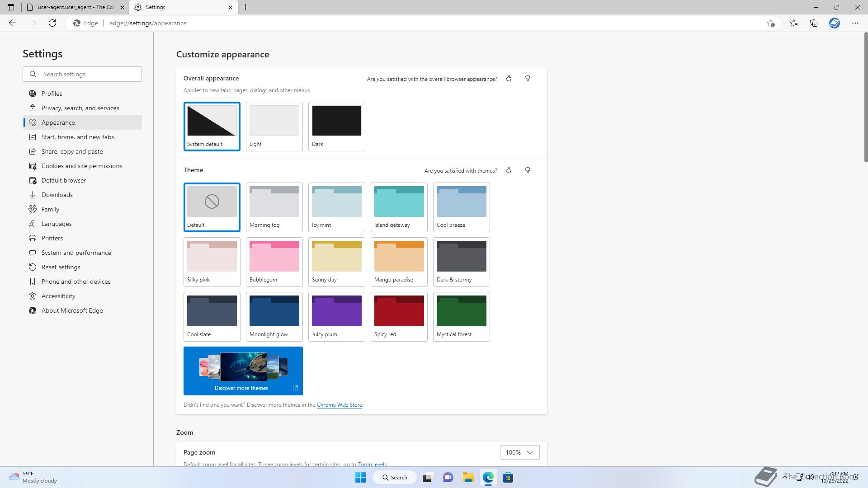Open the Collections toolbar icon
868x488 pixels.
(814, 23)
